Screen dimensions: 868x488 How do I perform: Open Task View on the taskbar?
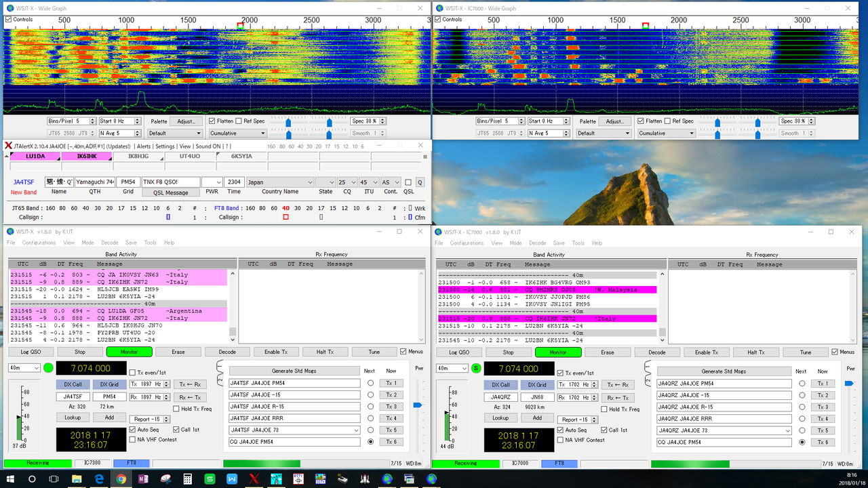click(54, 479)
